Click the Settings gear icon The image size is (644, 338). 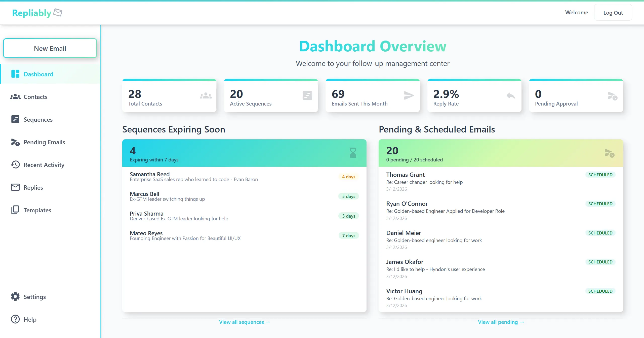coord(15,296)
